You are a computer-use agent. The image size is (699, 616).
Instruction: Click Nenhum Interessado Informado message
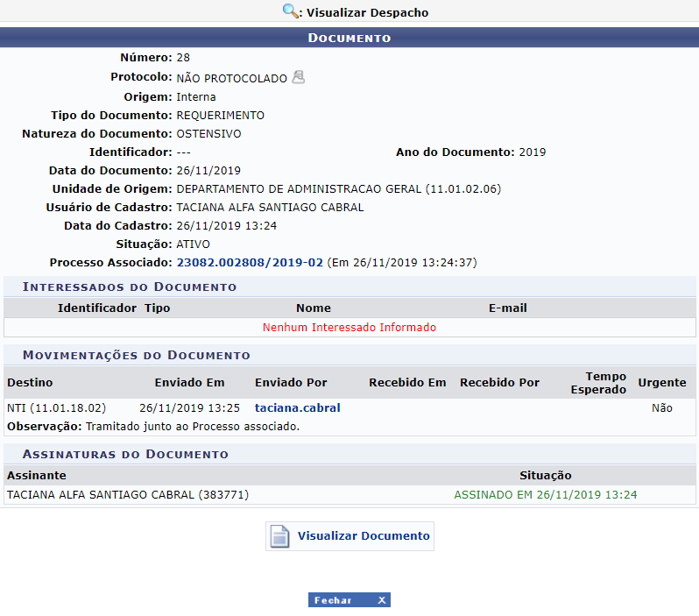pos(349,328)
